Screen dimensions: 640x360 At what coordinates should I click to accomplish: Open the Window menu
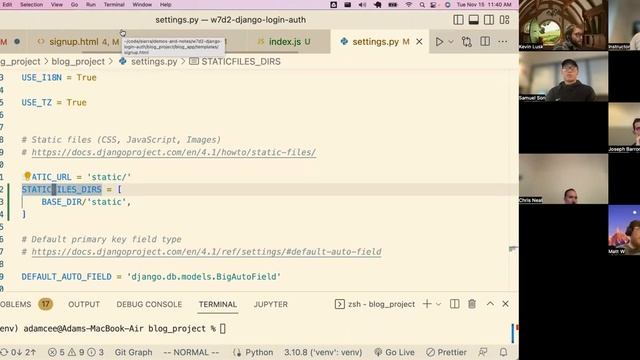point(142,4)
